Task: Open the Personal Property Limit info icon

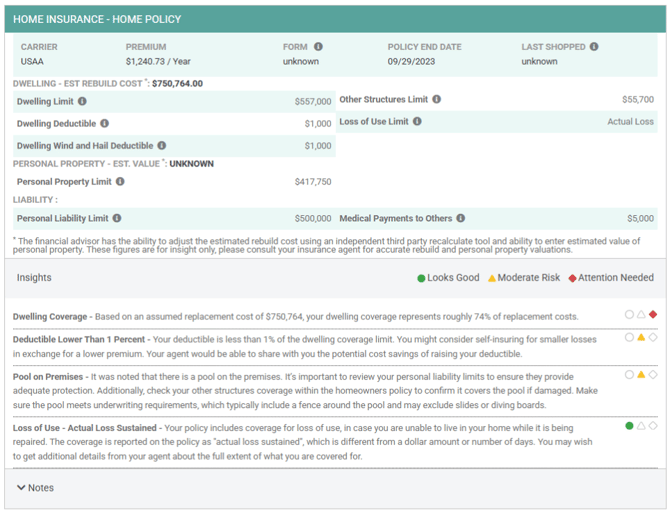Action: (120, 182)
